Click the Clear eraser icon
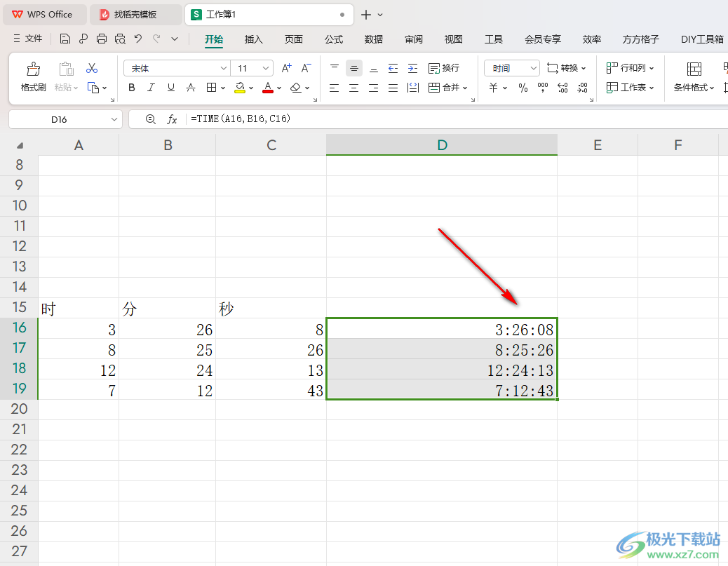Screen dimensions: 728x566 [x=296, y=87]
